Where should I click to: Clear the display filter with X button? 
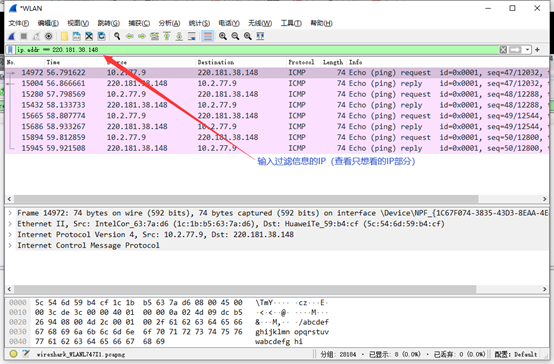click(x=503, y=50)
